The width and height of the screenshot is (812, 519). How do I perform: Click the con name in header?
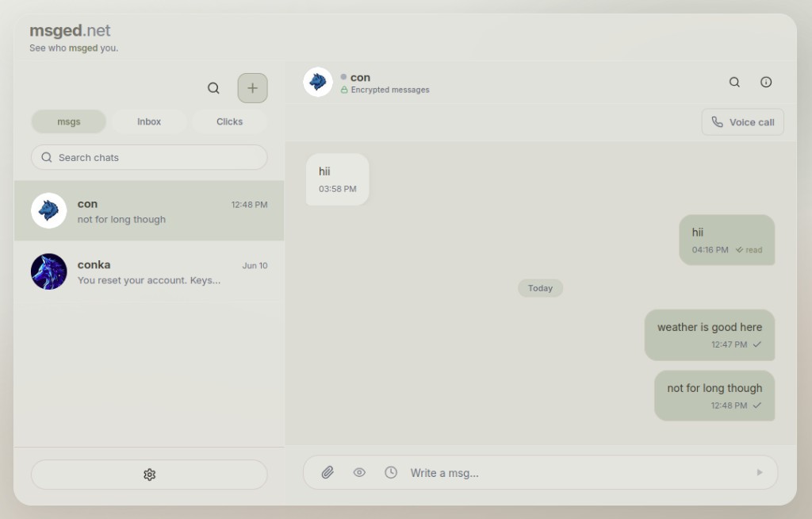[361, 77]
